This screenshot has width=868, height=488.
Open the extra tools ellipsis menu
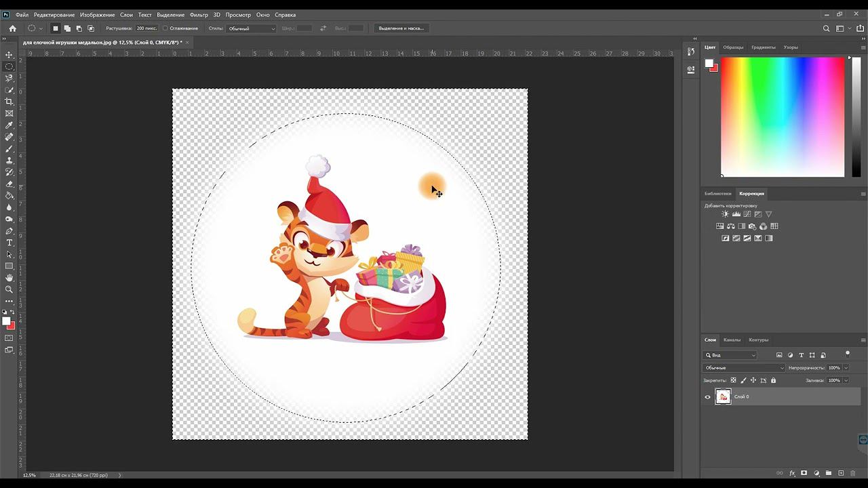(x=9, y=301)
